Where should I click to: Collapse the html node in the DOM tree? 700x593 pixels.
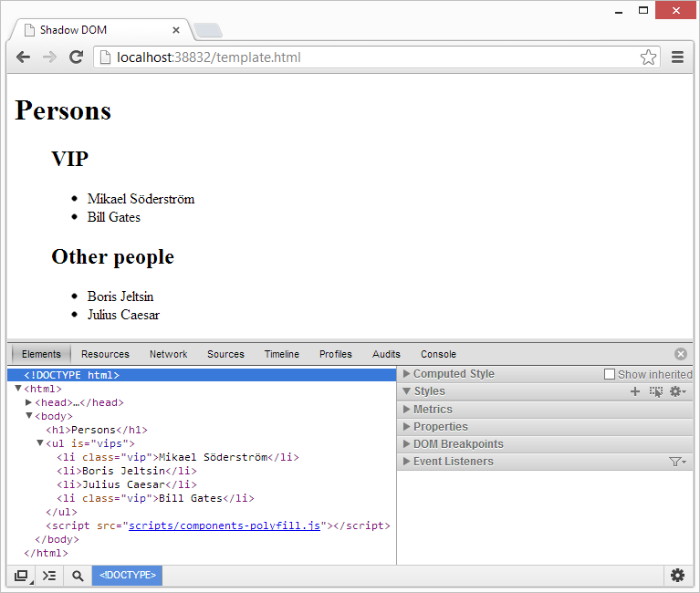(x=18, y=389)
